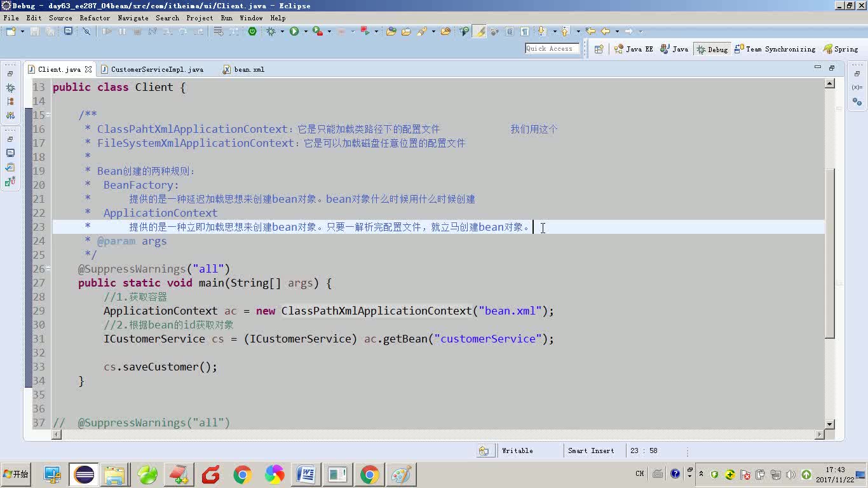Click the Smart Insert status entry

[x=591, y=451]
